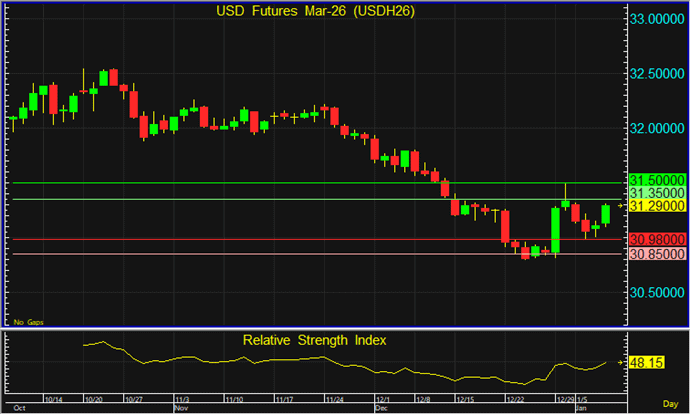Click the Dec month label
Screen dimensions: 691x415
click(x=382, y=408)
